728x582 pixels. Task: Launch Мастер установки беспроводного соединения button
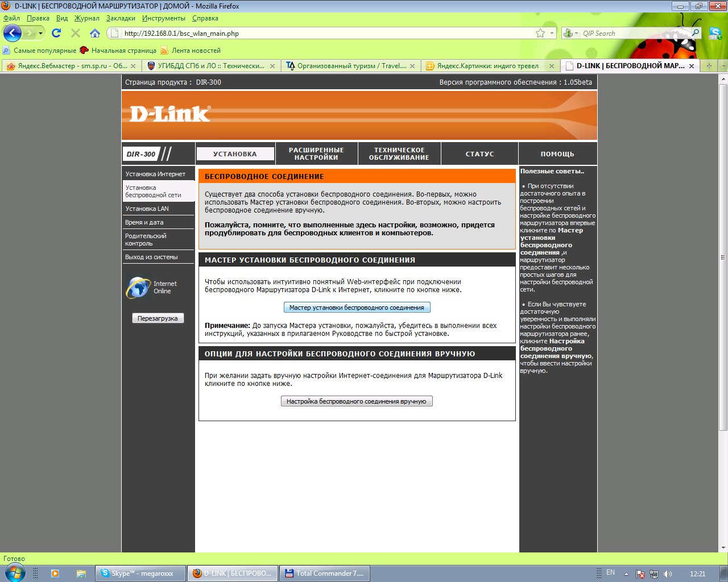[x=357, y=307]
